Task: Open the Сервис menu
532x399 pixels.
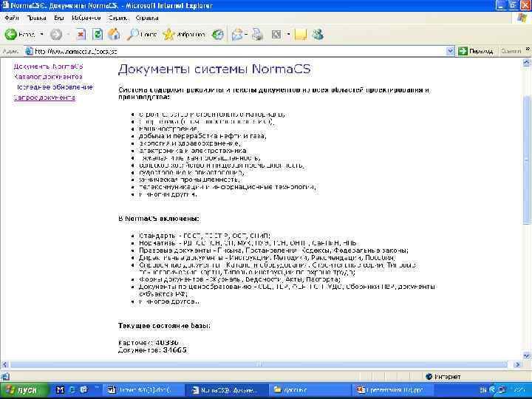Action: [x=117, y=18]
